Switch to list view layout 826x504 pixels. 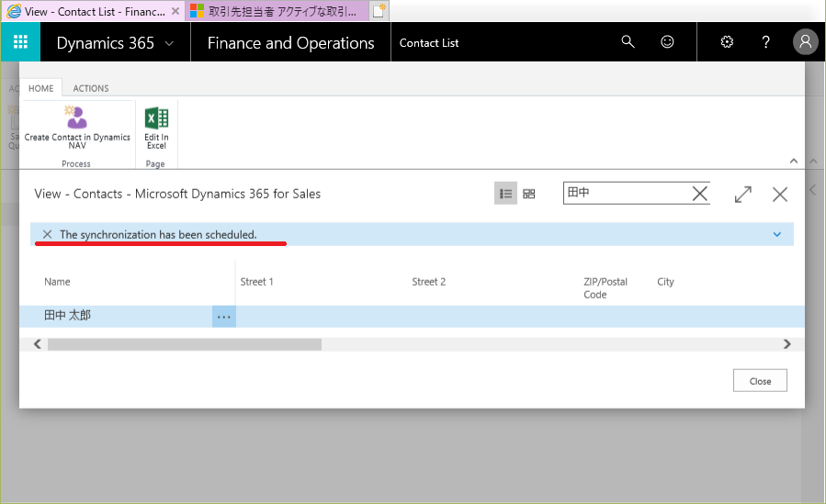pyautogui.click(x=504, y=194)
